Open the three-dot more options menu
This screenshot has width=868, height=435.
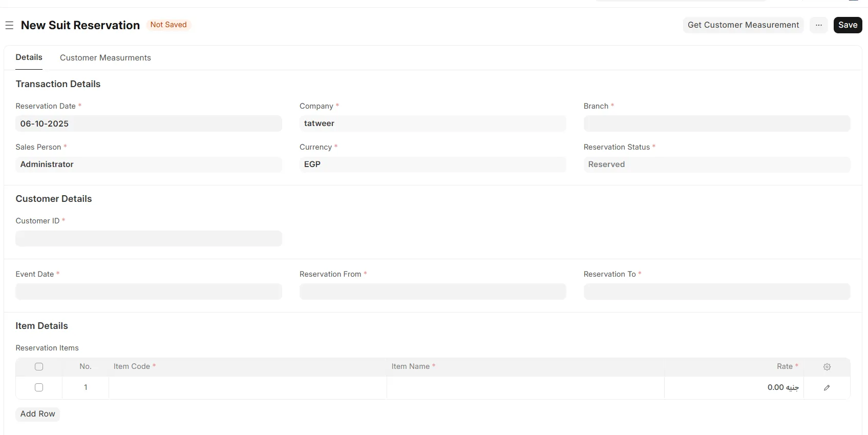coord(818,25)
